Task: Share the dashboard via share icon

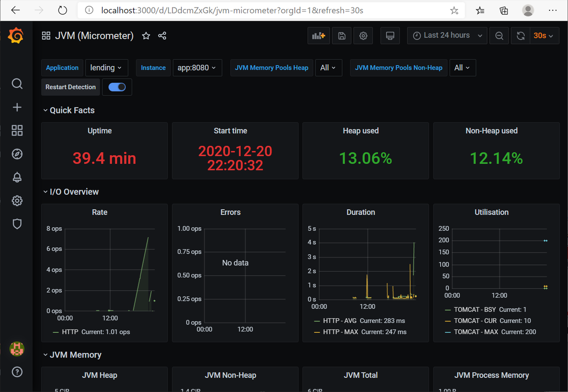Action: coord(162,36)
